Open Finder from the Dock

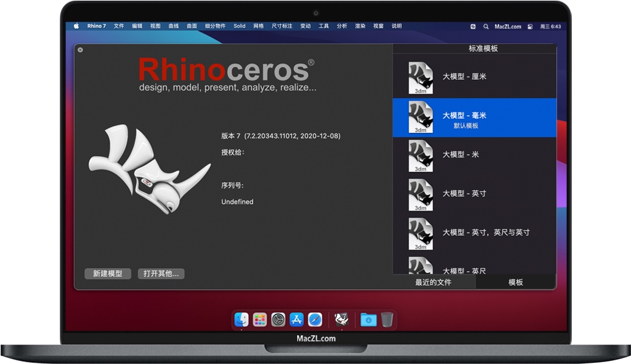coord(242,319)
